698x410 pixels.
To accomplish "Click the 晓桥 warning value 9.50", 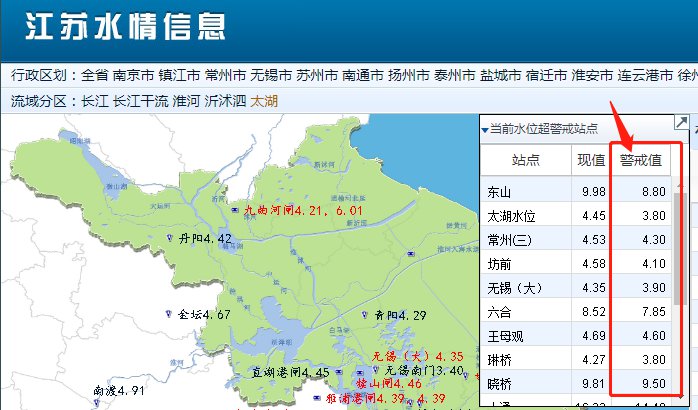I will tap(653, 384).
